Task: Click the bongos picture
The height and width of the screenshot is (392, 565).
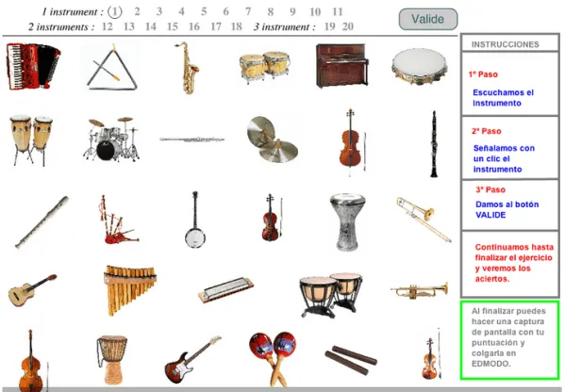Action: [264, 67]
